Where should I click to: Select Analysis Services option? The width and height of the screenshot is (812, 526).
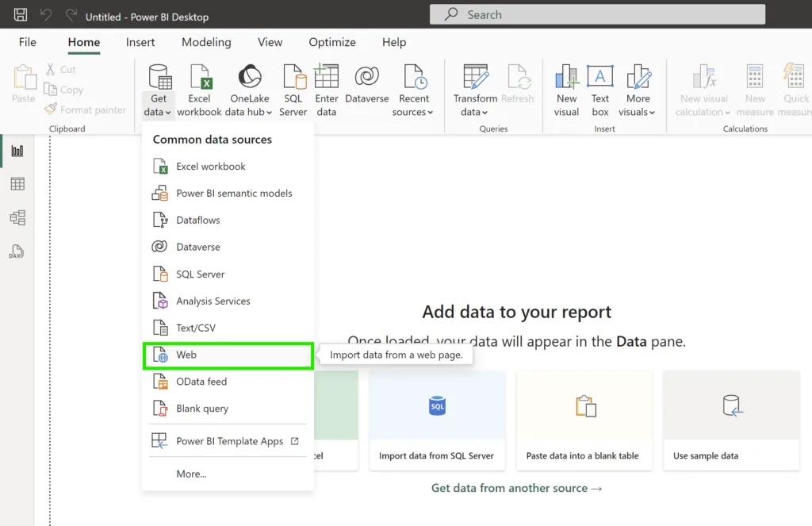(x=228, y=301)
